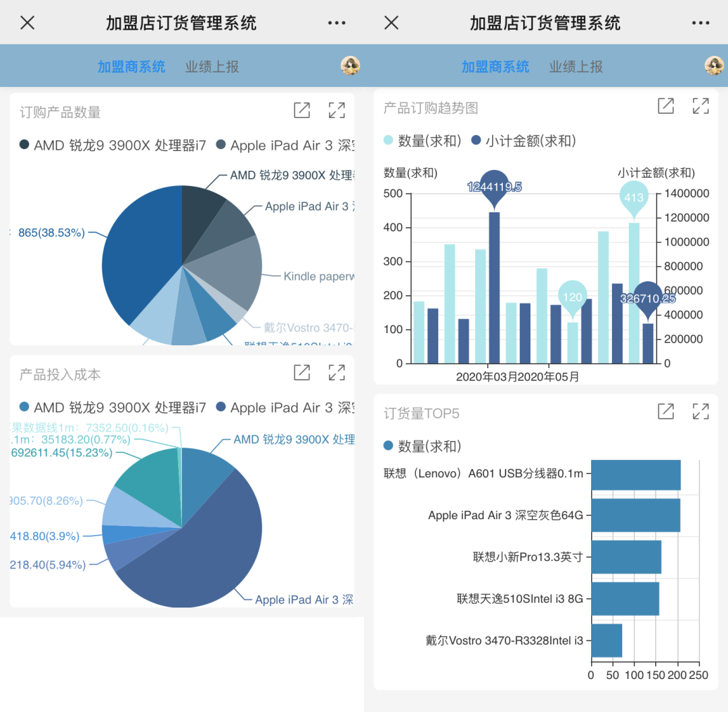This screenshot has height=712, width=728.
Task: Expand 订货量TOP5 chart to fullscreen
Action: pyautogui.click(x=700, y=411)
